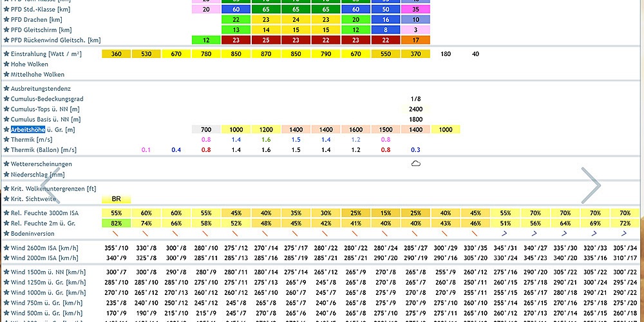Click the star beside Thermik [m/s]

click(x=6, y=140)
